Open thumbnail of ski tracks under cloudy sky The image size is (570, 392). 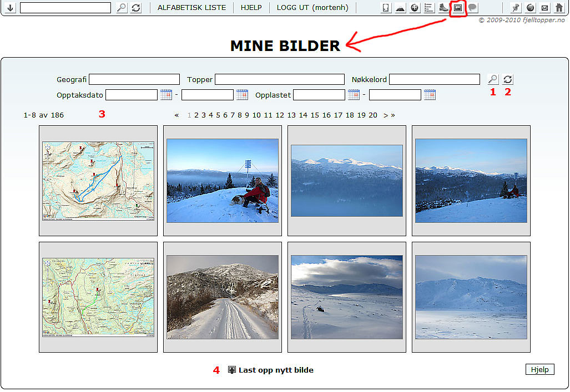(x=347, y=297)
